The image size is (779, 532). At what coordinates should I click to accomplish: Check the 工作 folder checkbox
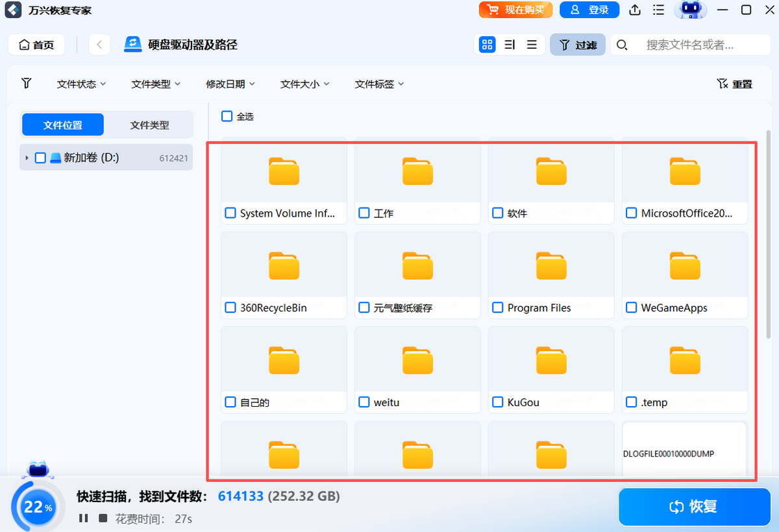[x=364, y=213]
